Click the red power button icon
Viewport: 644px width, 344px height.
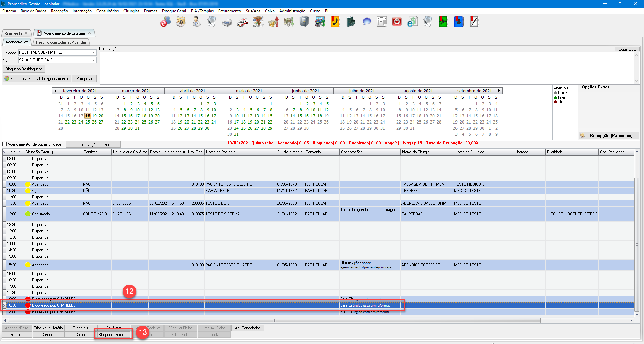pos(397,22)
